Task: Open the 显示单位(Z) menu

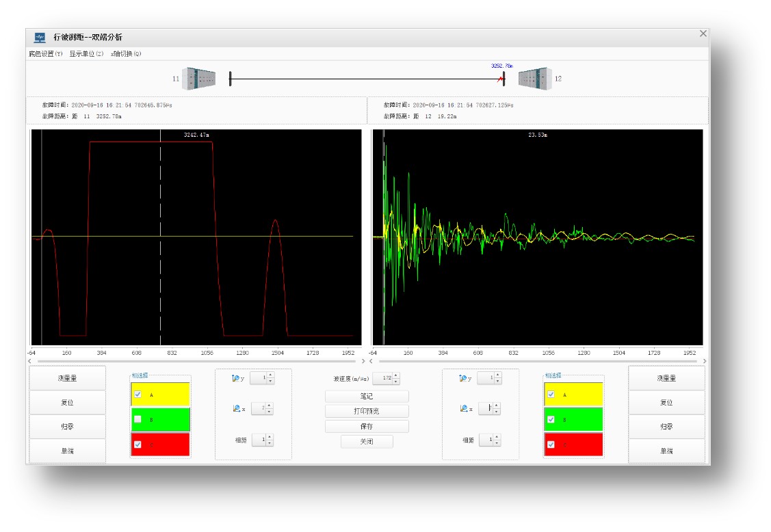Action: (86, 53)
